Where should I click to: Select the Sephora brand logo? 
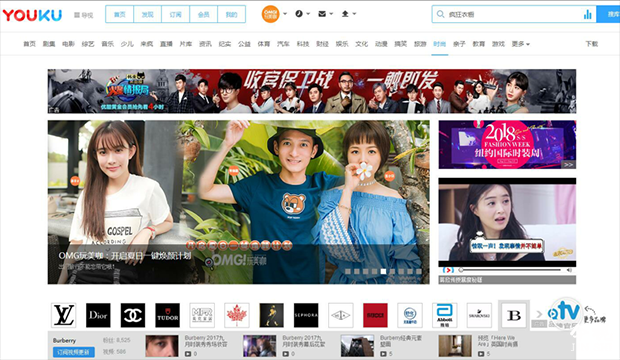306,315
